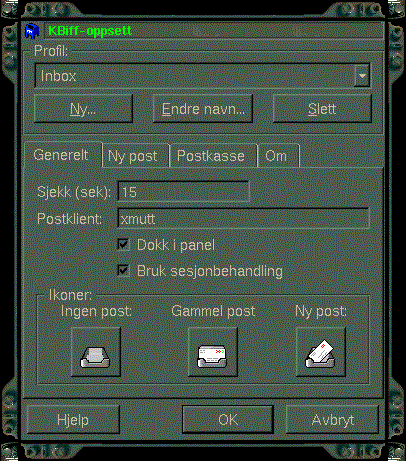Click the 'Gammel post' tray icon button
The height and width of the screenshot is (461, 406).
pos(213,352)
